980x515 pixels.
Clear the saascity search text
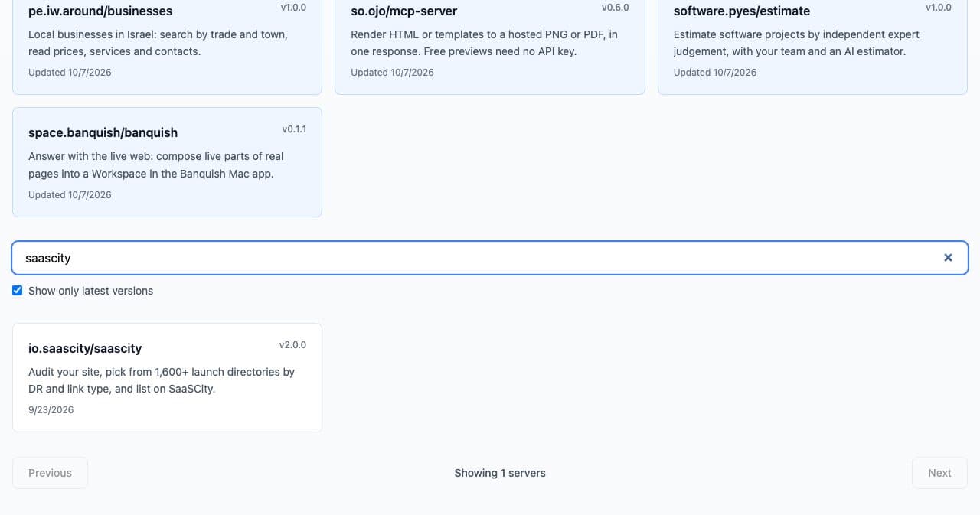[x=948, y=258]
